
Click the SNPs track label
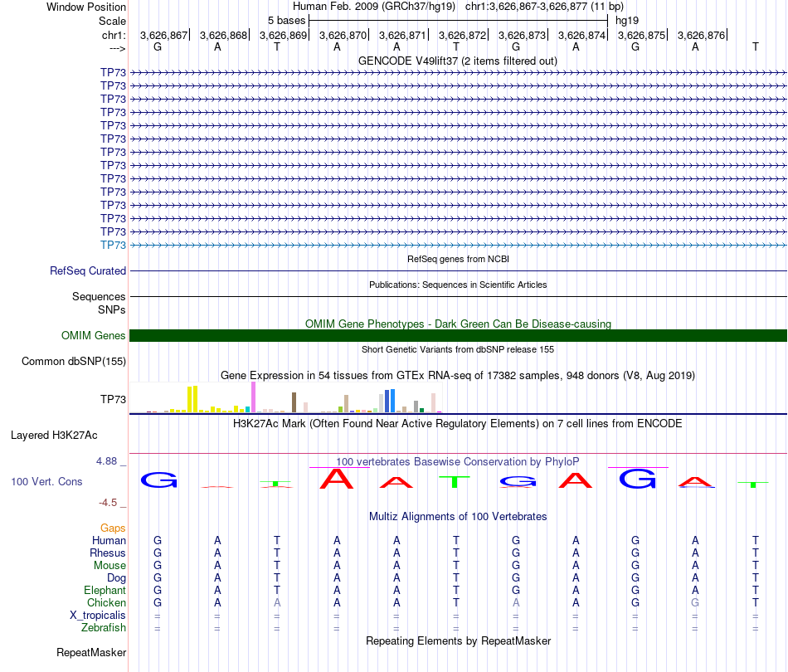(112, 309)
